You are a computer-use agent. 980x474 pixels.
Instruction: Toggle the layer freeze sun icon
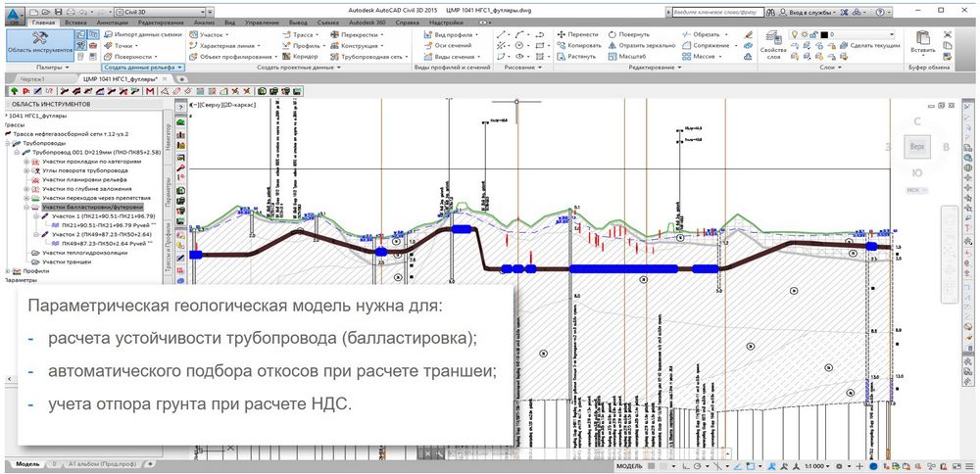805,34
